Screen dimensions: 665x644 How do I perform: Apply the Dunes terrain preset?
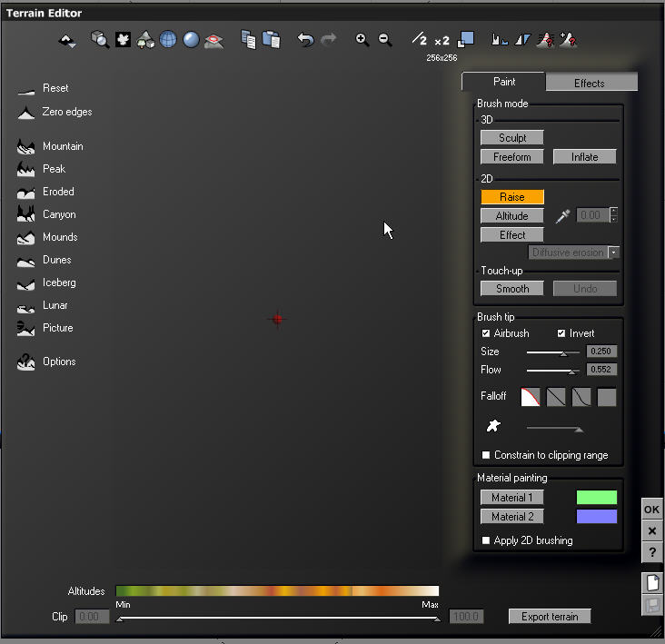[45, 261]
